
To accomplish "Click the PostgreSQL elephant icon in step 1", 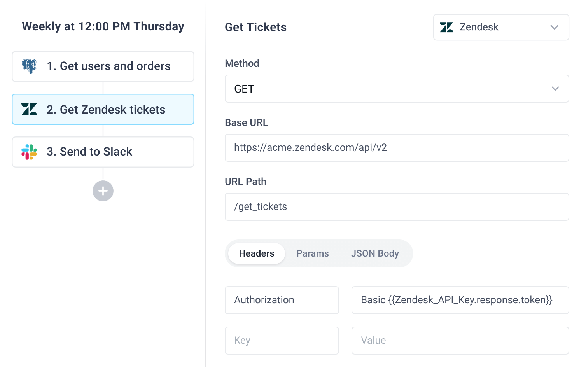I will click(29, 66).
